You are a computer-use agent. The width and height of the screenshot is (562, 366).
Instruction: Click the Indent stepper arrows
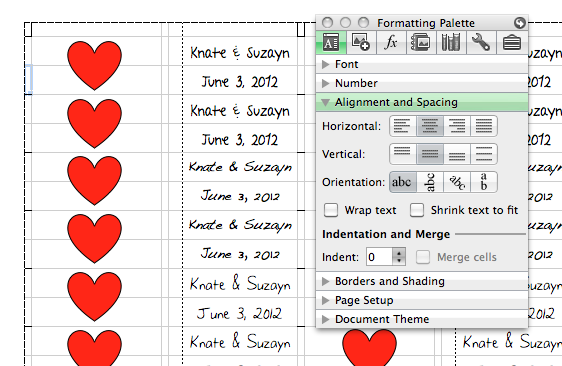point(399,257)
